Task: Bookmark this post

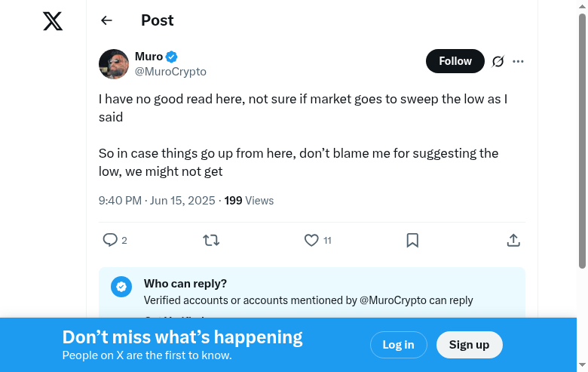Action: tap(412, 240)
